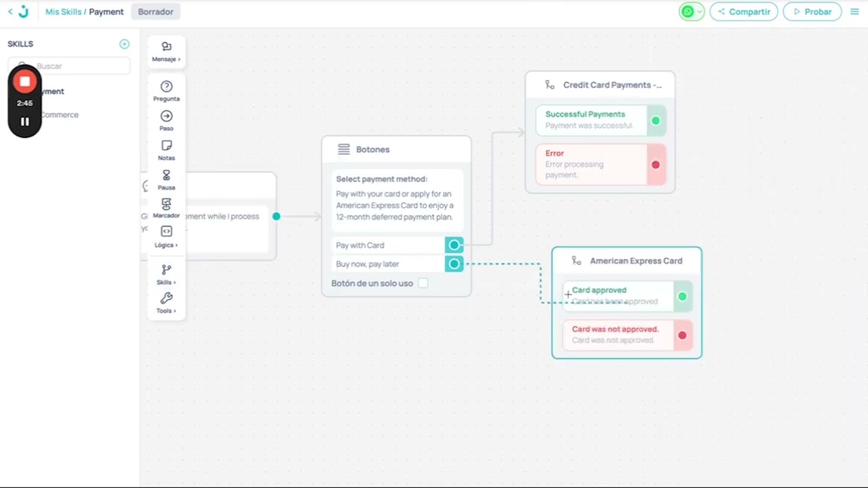Select the Error outcome row

pyautogui.click(x=591, y=164)
